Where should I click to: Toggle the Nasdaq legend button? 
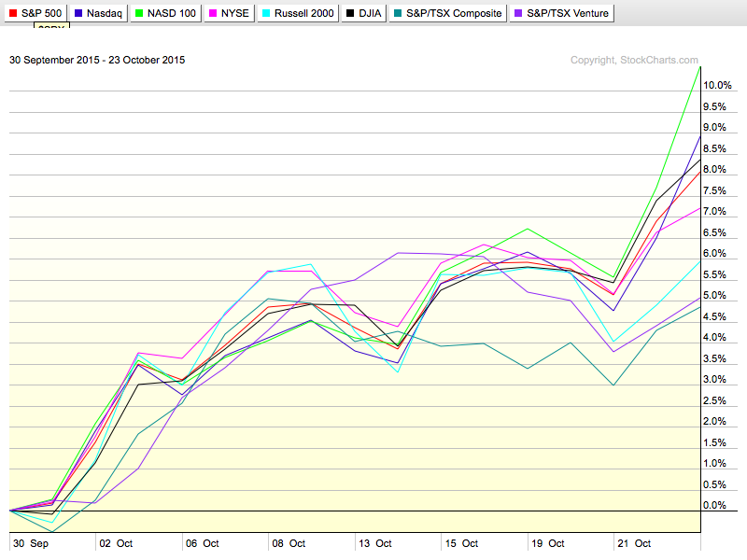pyautogui.click(x=99, y=13)
